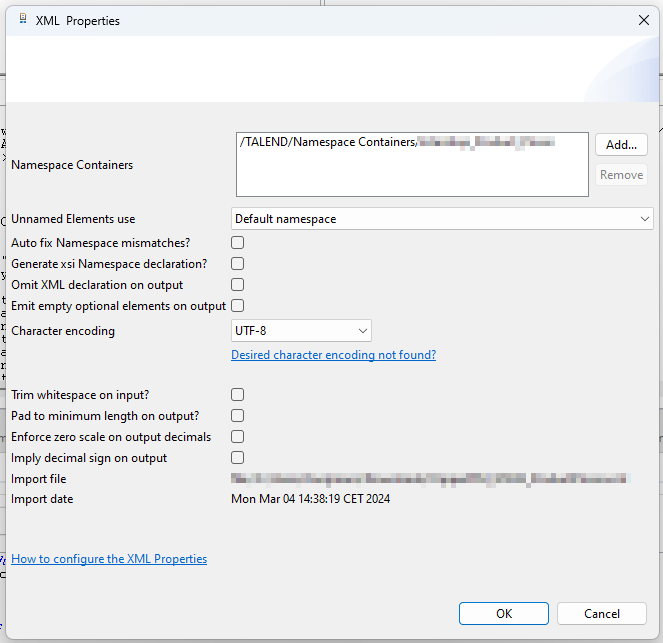
Task: Click the Remove namespace container button
Action: [621, 175]
